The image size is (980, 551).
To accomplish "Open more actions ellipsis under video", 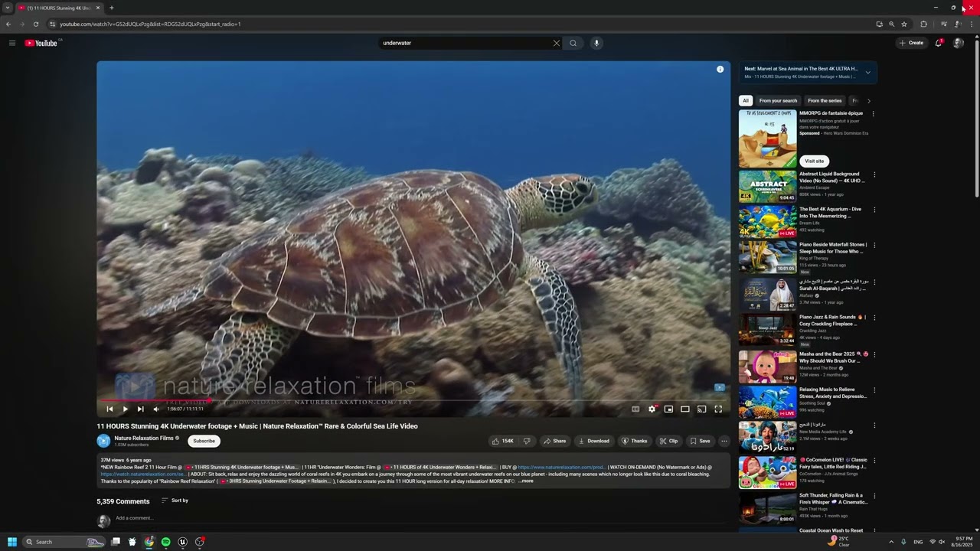I will point(724,441).
